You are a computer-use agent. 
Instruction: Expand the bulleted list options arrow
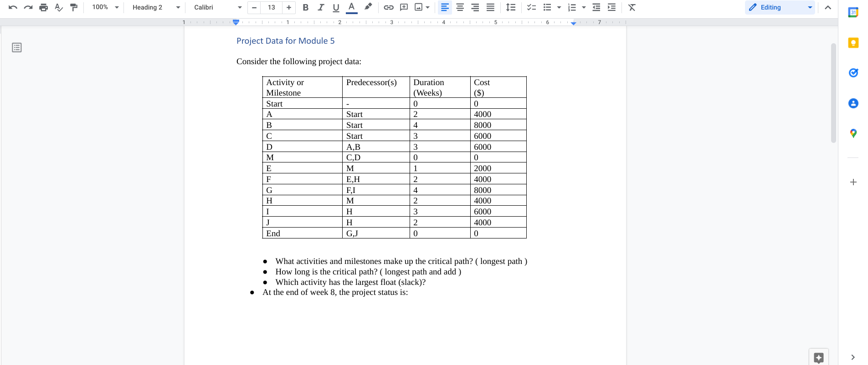pyautogui.click(x=559, y=7)
